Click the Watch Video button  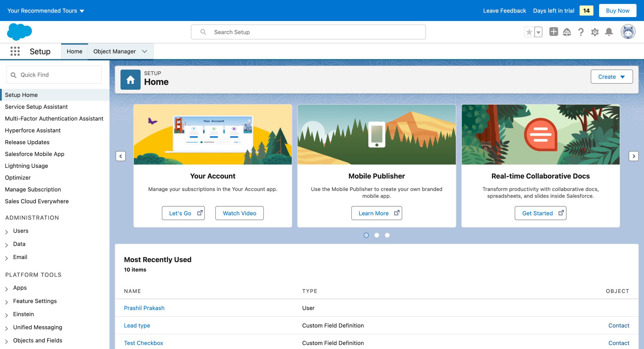239,213
